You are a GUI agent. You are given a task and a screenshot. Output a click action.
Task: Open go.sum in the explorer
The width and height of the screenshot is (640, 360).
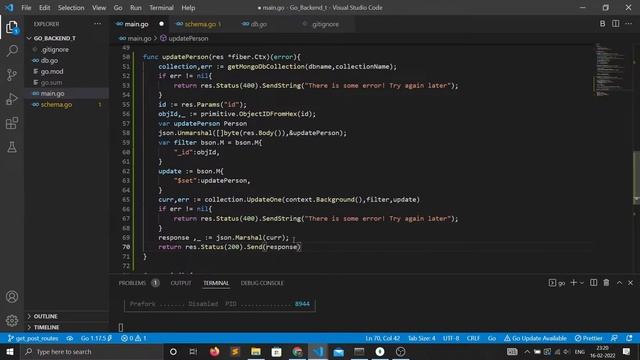[x=51, y=82]
